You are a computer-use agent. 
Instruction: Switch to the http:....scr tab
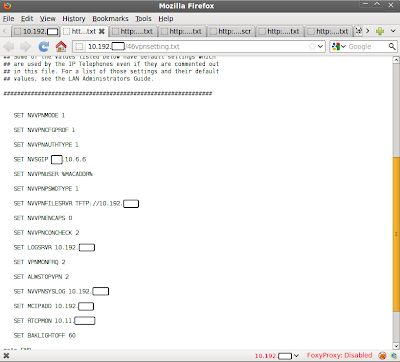(231, 31)
